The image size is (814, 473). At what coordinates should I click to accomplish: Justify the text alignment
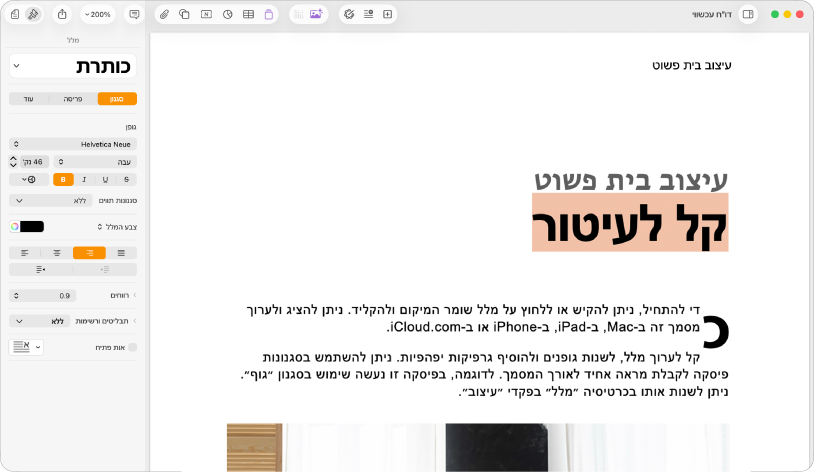point(121,253)
